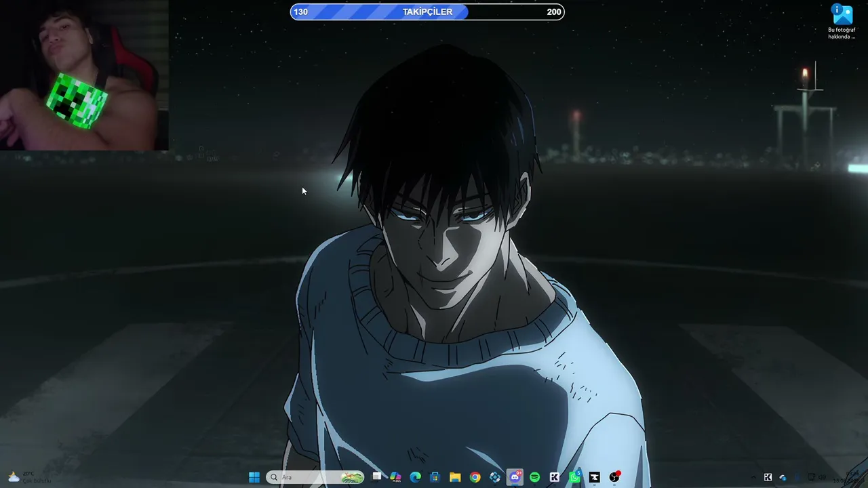The image size is (868, 488).
Task: Open the network status tray icon
Action: 811,477
